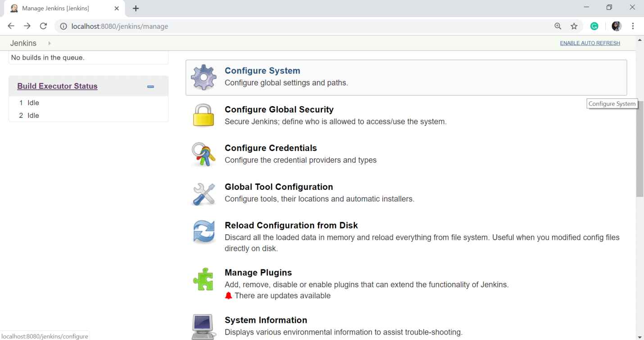The height and width of the screenshot is (340, 644).
Task: Open the Configure Credentials link
Action: [271, 148]
